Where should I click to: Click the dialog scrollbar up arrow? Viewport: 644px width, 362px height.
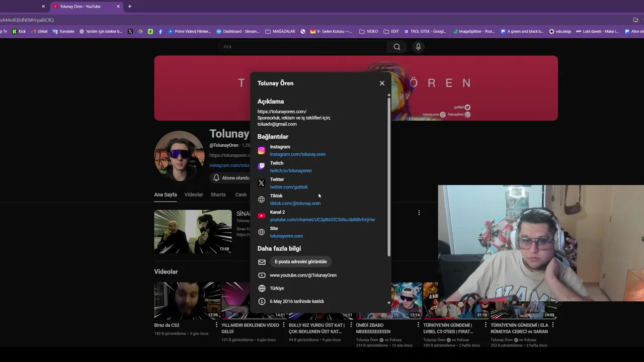pyautogui.click(x=389, y=95)
